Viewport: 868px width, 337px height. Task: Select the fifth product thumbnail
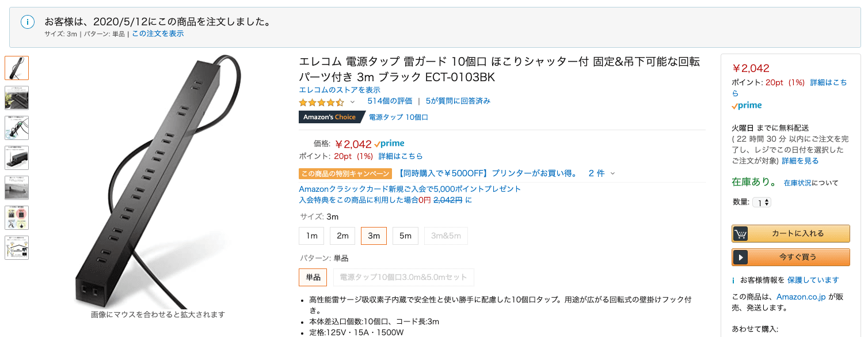[17, 188]
